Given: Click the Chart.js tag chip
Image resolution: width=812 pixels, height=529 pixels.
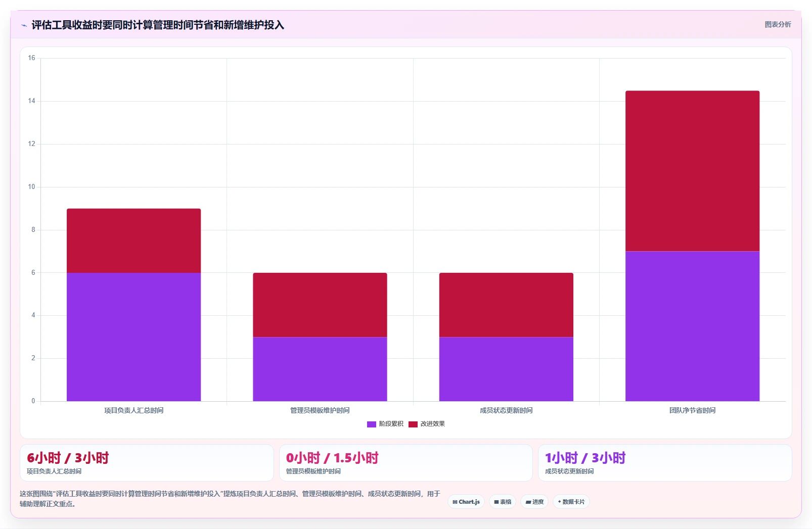Looking at the screenshot, I should [466, 502].
